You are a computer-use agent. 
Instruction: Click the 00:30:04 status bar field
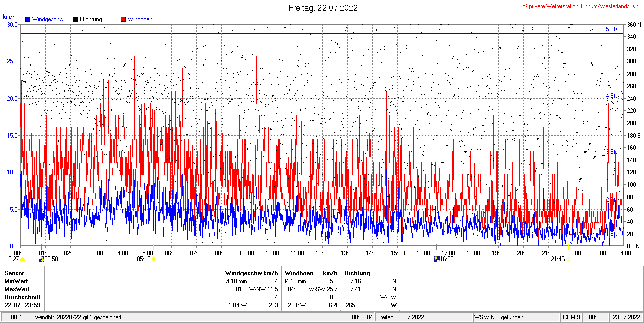362,318
